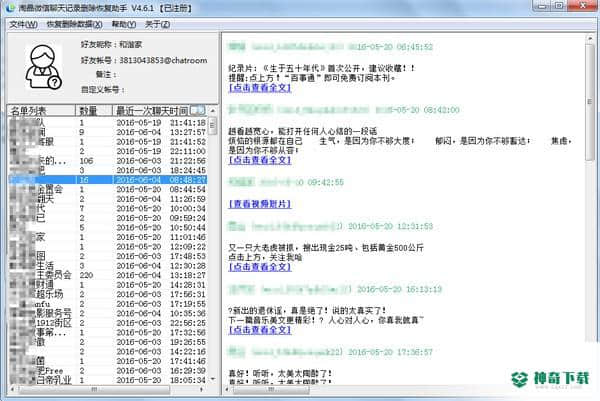Click the contact list horizontal scroll-right arrow

coord(202,390)
